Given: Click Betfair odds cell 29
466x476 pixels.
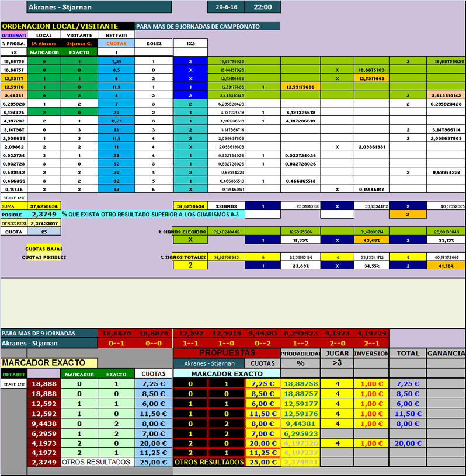Looking at the screenshot, I should pyautogui.click(x=116, y=155).
